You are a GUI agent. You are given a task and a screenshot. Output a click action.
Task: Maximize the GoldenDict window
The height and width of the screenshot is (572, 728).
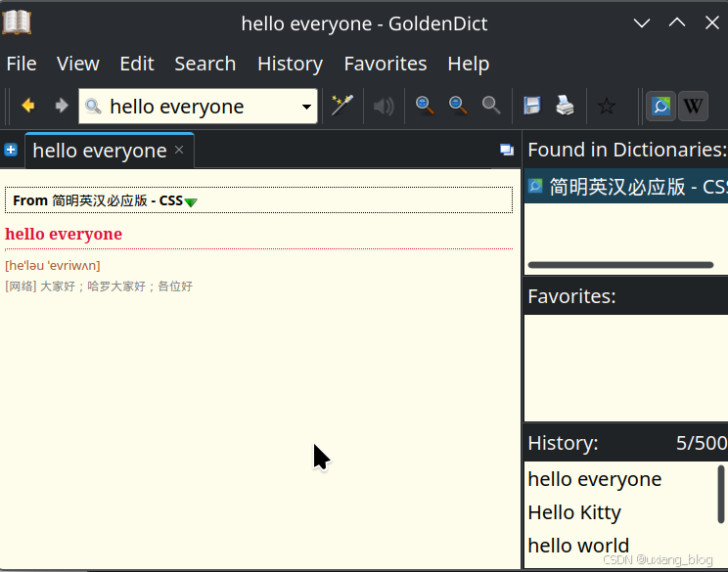(677, 22)
